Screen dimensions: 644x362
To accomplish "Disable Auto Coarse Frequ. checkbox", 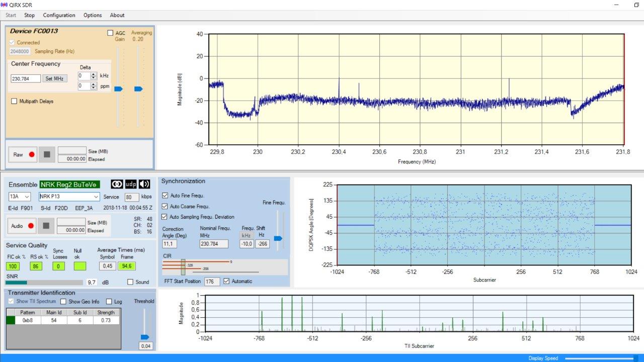I will 165,206.
